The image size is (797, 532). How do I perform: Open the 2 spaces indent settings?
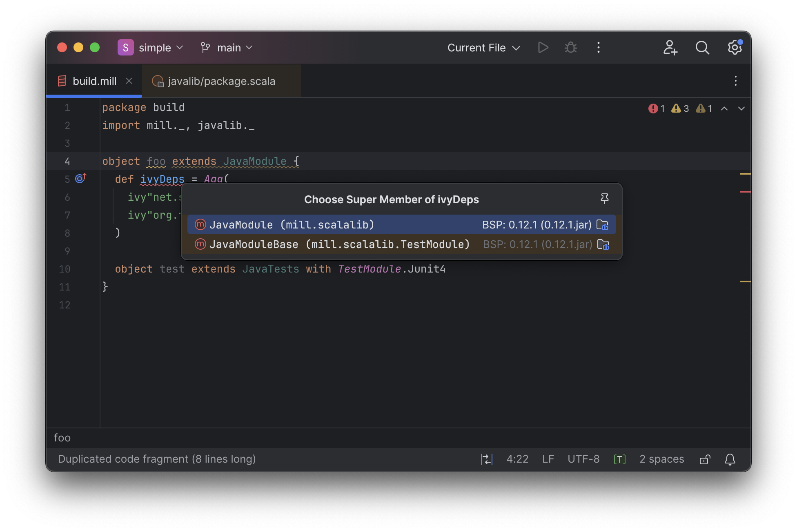coord(661,459)
